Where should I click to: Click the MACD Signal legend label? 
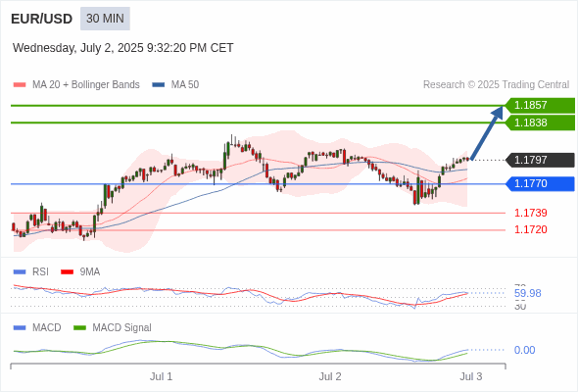[x=122, y=328]
